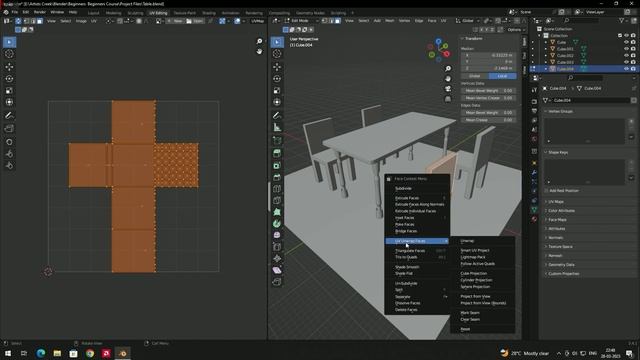Select the Inset Faces tool in 3D viewport
This screenshot has height=360, width=640.
coord(277,165)
